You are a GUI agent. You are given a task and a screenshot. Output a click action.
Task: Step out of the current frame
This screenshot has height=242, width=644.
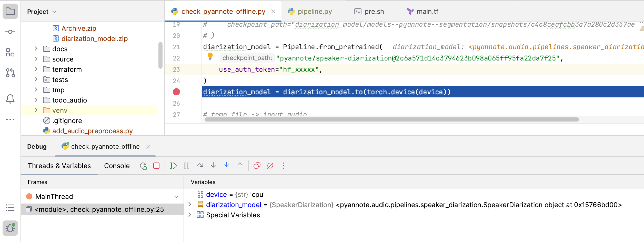pyautogui.click(x=240, y=166)
